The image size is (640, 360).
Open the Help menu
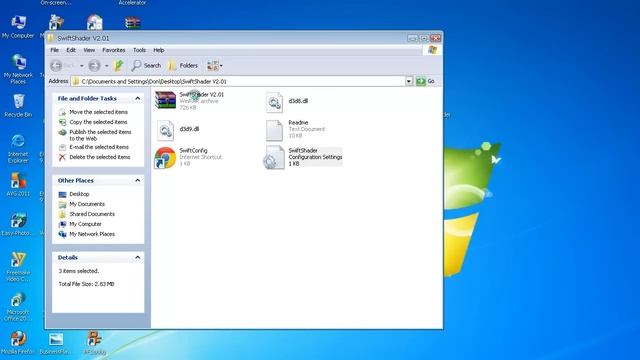(x=159, y=50)
